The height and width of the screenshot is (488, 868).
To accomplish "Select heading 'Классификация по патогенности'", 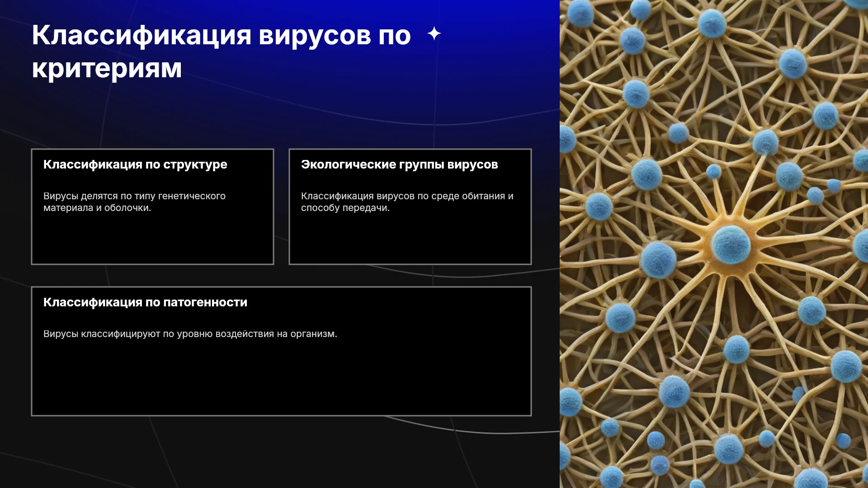I will click(x=145, y=302).
